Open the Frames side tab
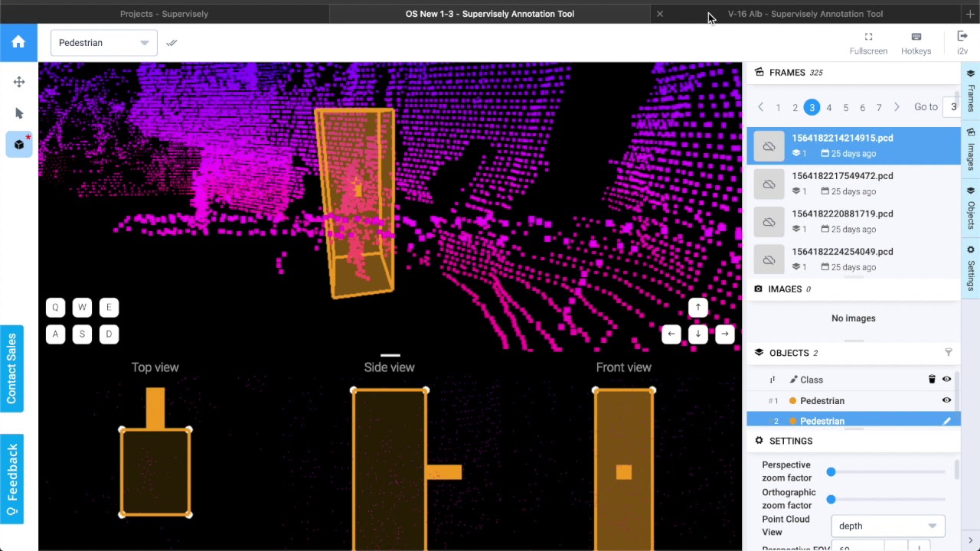980x551 pixels. (970, 90)
